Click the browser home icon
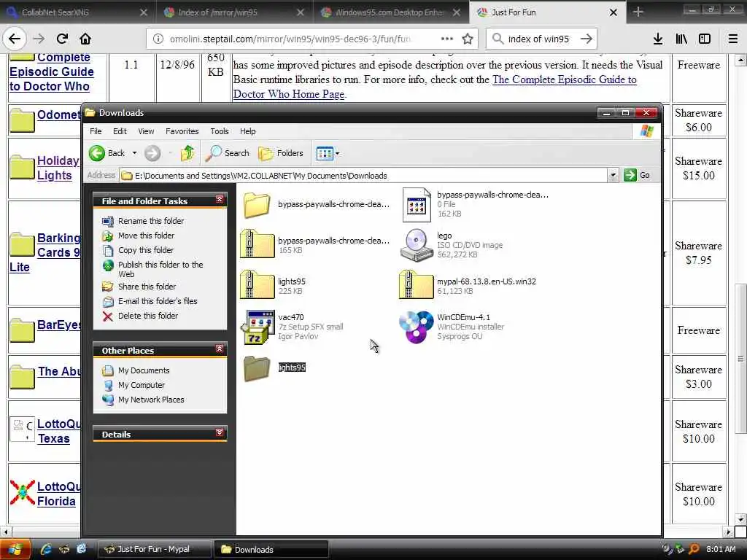This screenshot has width=747, height=560. [85, 39]
